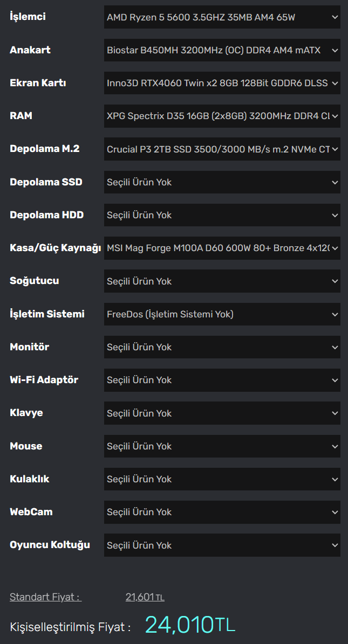348x644 pixels.
Task: Click the Standart Fiyat label link
Action: [x=45, y=597]
